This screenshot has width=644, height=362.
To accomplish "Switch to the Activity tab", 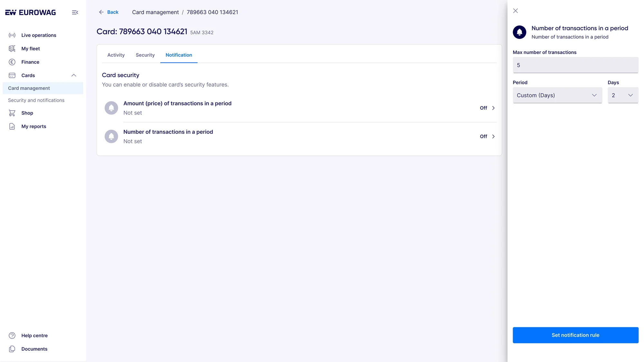I will [x=116, y=55].
